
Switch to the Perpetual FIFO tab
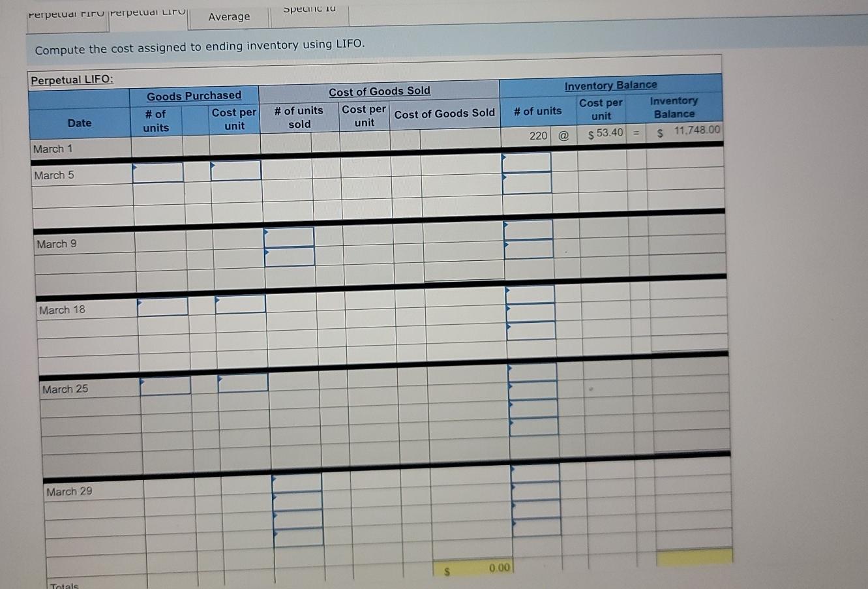(x=65, y=14)
